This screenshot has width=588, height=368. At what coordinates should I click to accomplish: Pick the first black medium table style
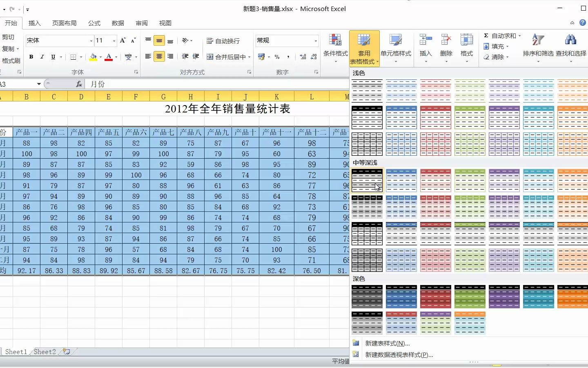point(367,180)
